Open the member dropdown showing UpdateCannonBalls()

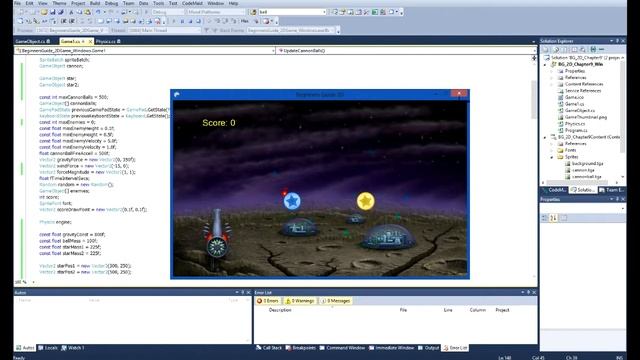point(406,51)
